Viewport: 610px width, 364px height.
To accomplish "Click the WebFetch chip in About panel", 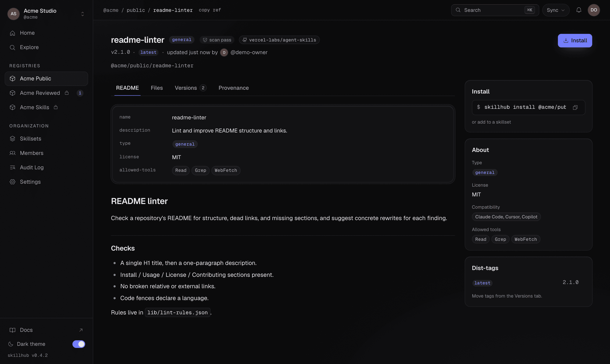I will 525,239.
